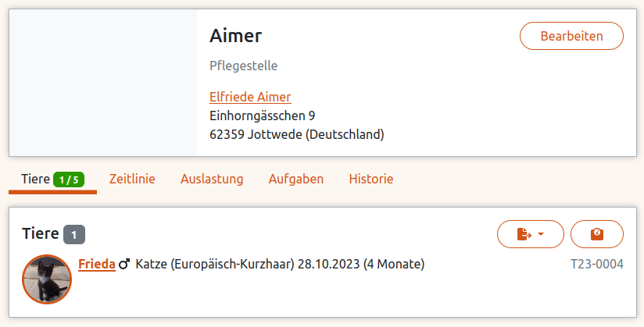The image size is (644, 327).
Task: Go to the Aufgaben tab
Action: pyautogui.click(x=296, y=179)
